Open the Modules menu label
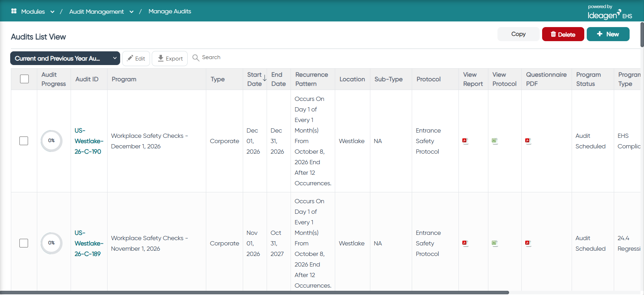The width and height of the screenshot is (644, 295). (x=33, y=12)
